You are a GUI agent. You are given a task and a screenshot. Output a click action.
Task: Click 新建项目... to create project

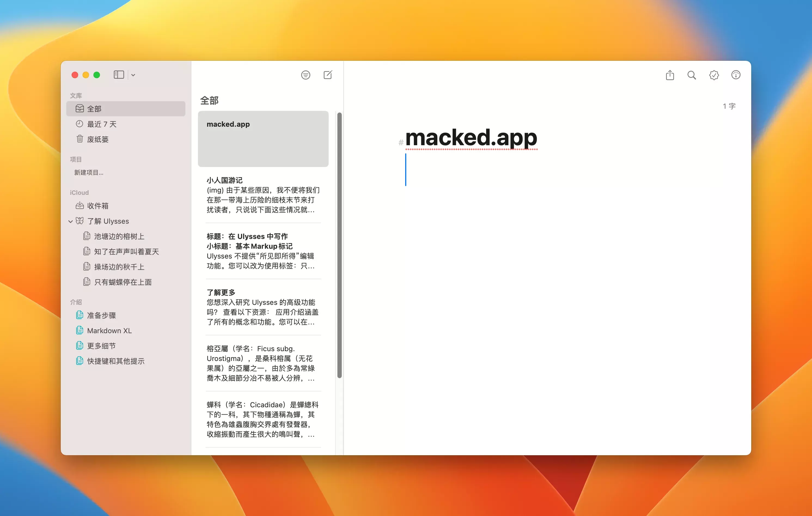tap(89, 173)
